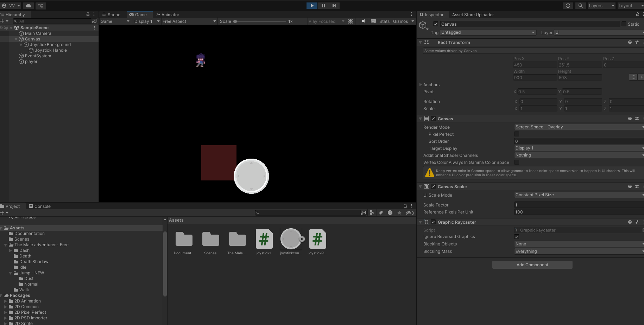Enable the Pixel Perfect checkbox
This screenshot has width=644, height=325.
[x=517, y=134]
